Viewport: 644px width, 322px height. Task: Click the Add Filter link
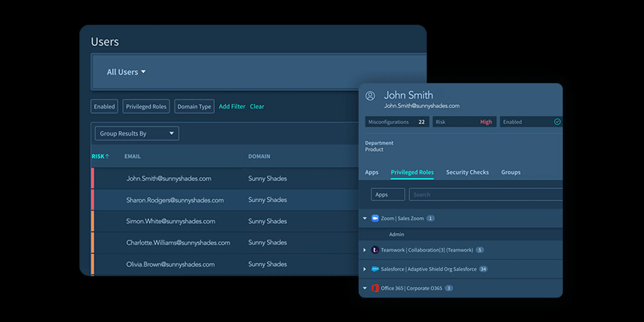[x=232, y=106]
